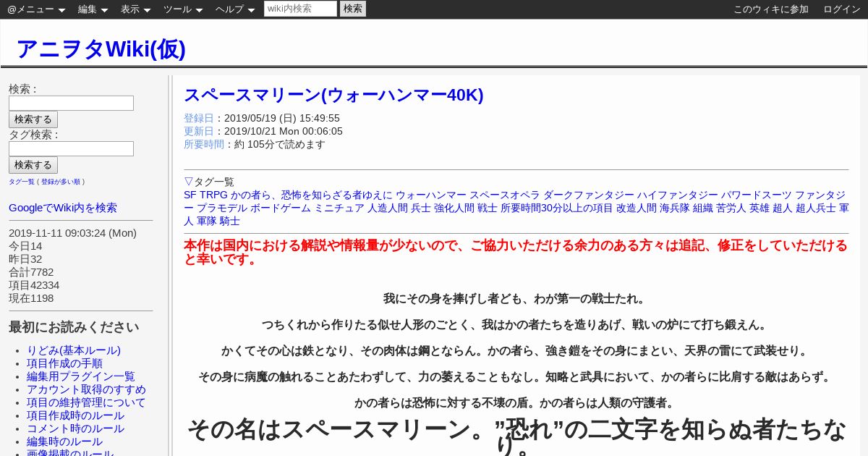The width and height of the screenshot is (868, 456).
Task: Open 項目作成の手順 link
Action: coord(64,363)
